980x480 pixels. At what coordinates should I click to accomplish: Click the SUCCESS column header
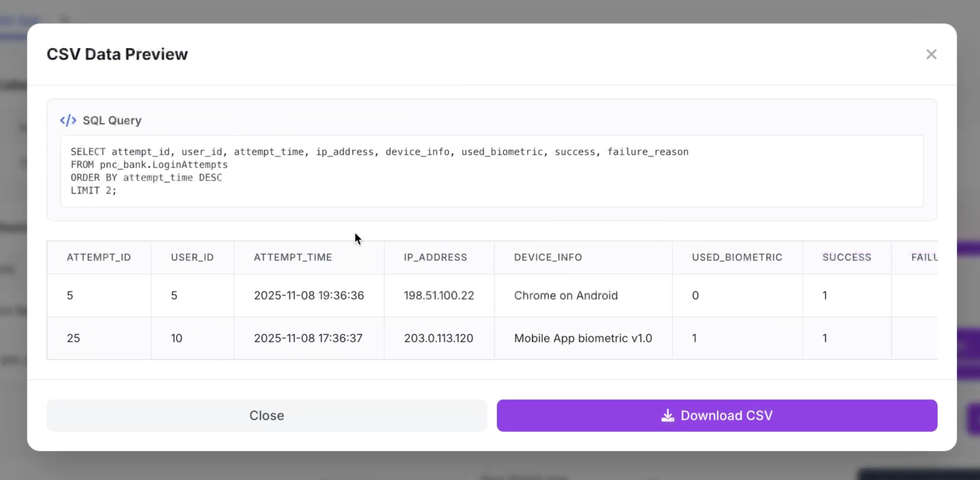click(846, 257)
